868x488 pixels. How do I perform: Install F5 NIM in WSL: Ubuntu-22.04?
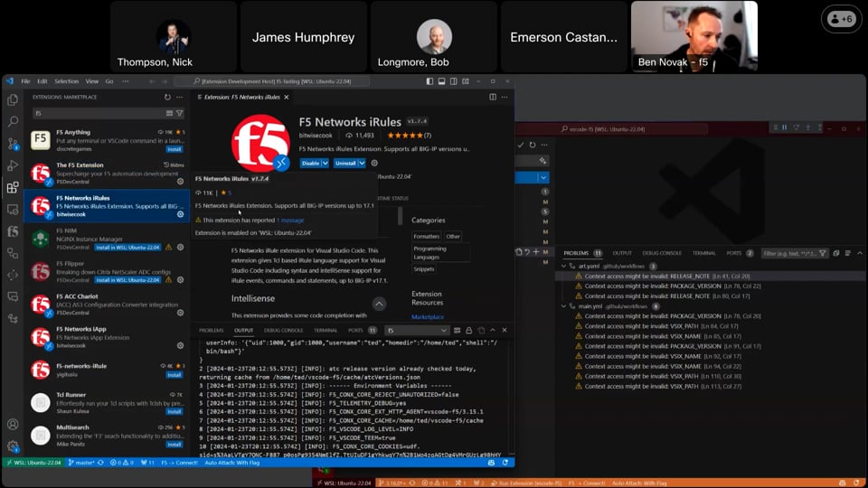pyautogui.click(x=127, y=248)
